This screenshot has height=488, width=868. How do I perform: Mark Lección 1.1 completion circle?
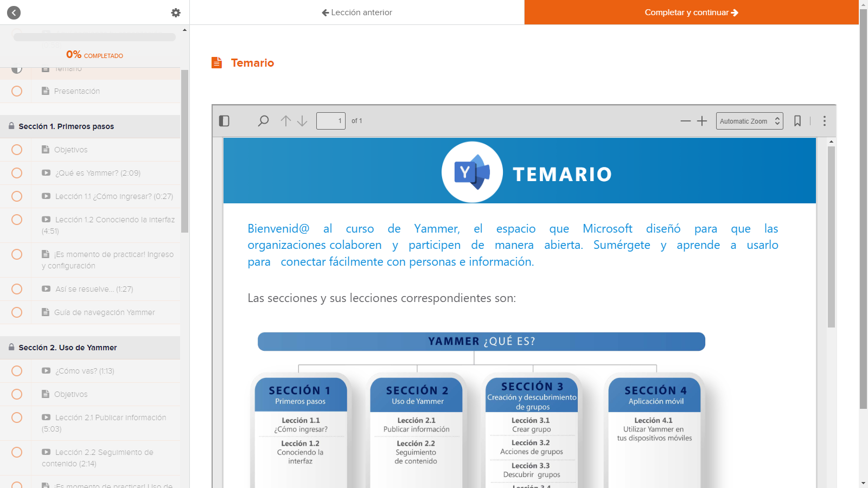[17, 196]
